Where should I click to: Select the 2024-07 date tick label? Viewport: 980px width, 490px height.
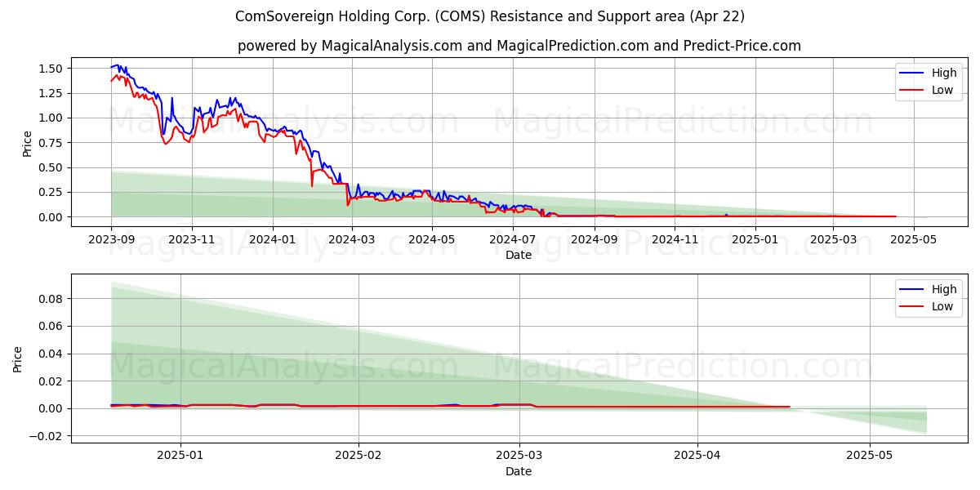point(512,240)
